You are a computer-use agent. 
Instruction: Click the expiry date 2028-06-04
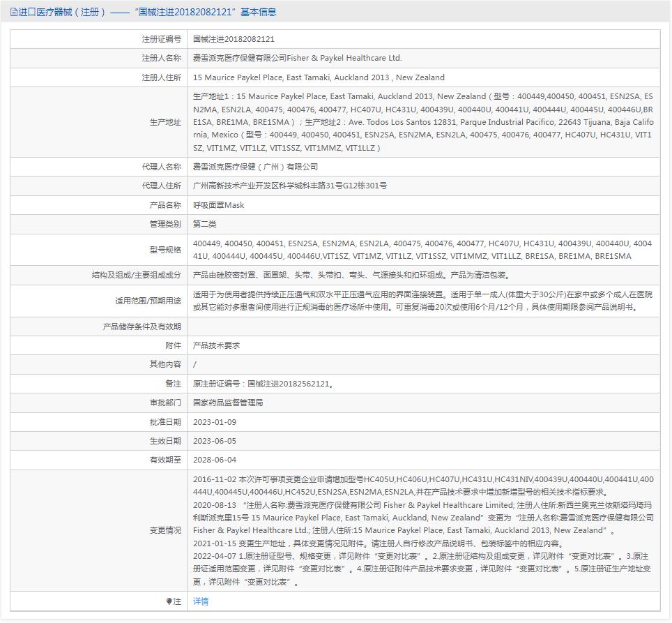(x=215, y=460)
